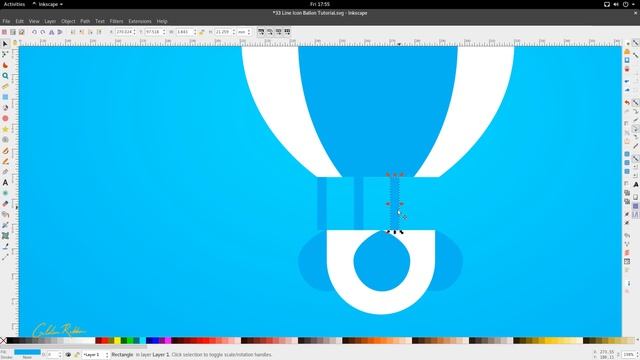Open the units mm dropdown
Screen dimensions: 640x360
click(244, 32)
